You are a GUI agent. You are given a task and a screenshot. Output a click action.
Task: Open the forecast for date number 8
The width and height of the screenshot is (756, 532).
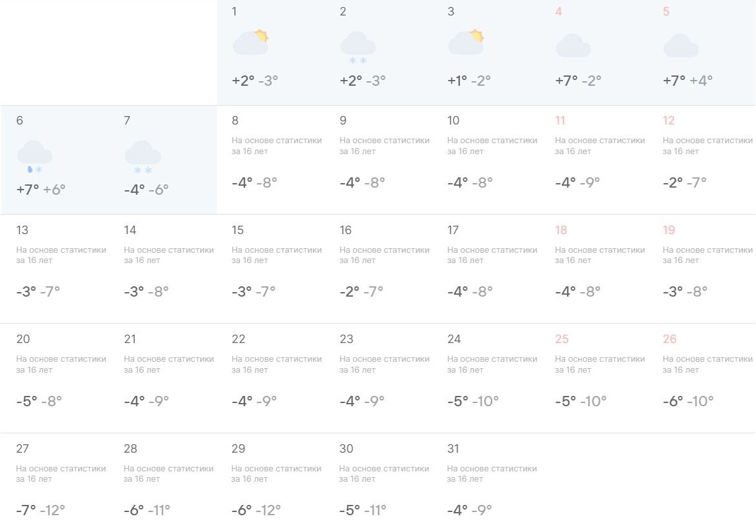(235, 121)
